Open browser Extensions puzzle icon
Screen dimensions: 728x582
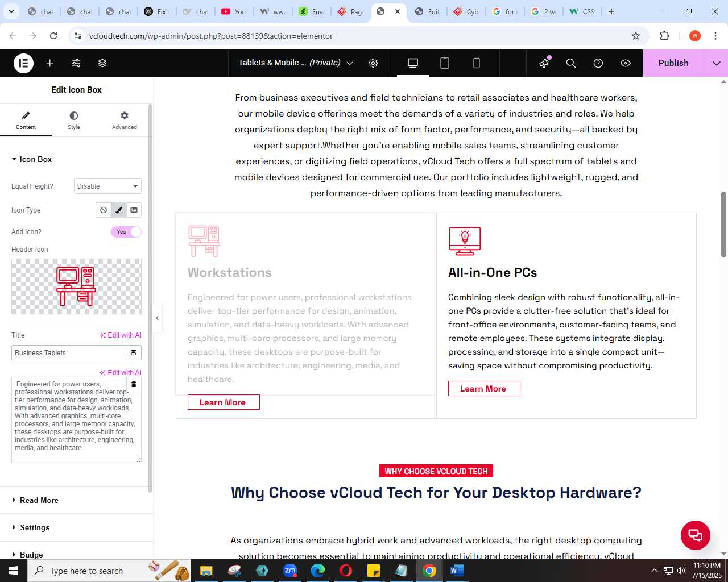point(664,36)
